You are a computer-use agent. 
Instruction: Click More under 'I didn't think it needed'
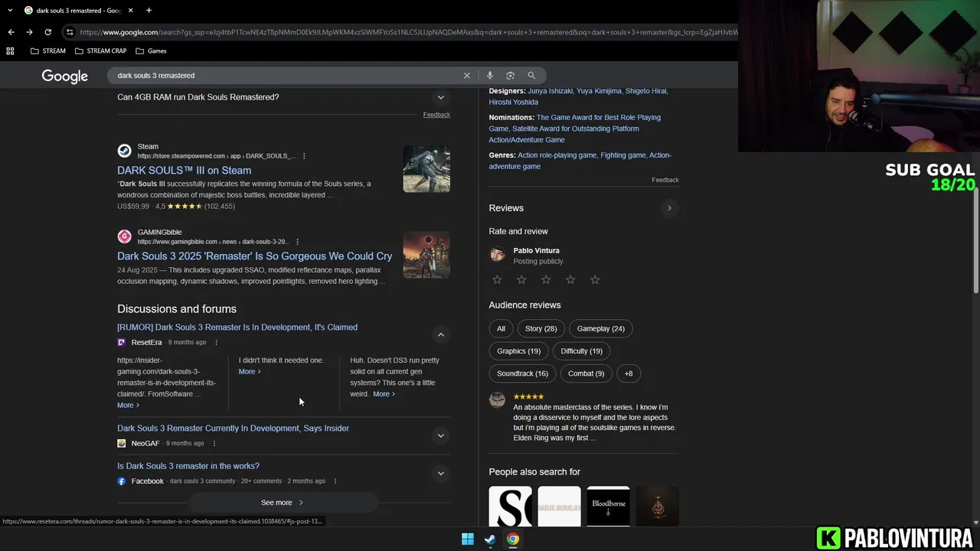click(x=250, y=371)
